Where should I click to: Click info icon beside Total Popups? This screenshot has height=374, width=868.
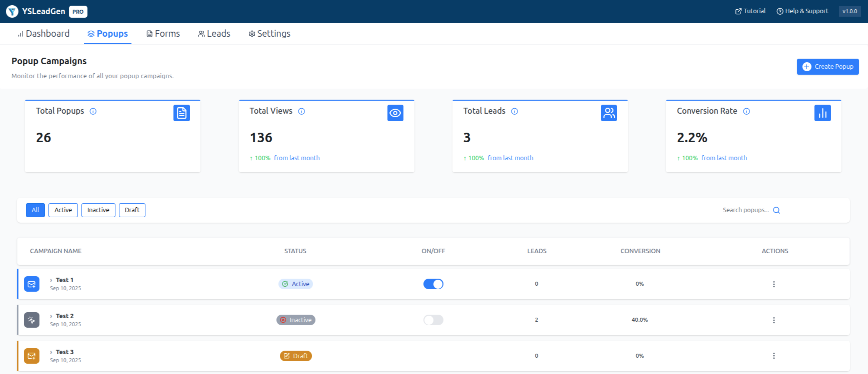(x=93, y=111)
